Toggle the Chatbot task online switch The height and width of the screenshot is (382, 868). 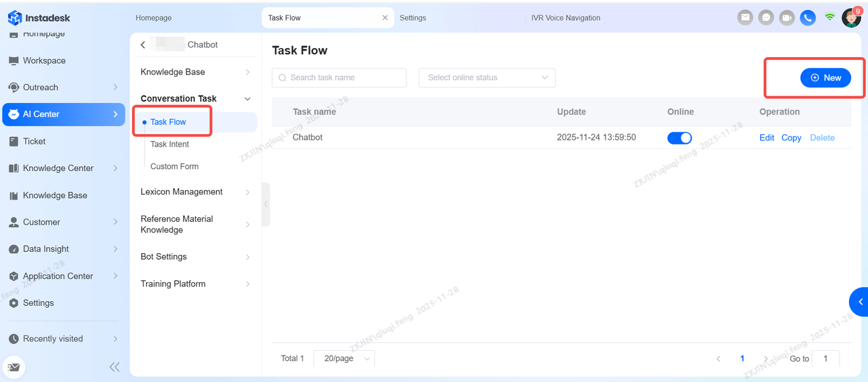[x=679, y=138]
